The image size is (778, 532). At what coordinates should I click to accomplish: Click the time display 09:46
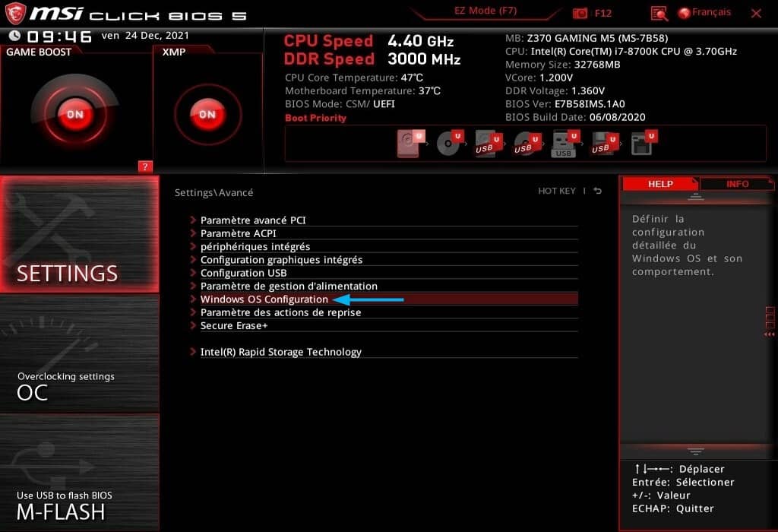pyautogui.click(x=59, y=36)
